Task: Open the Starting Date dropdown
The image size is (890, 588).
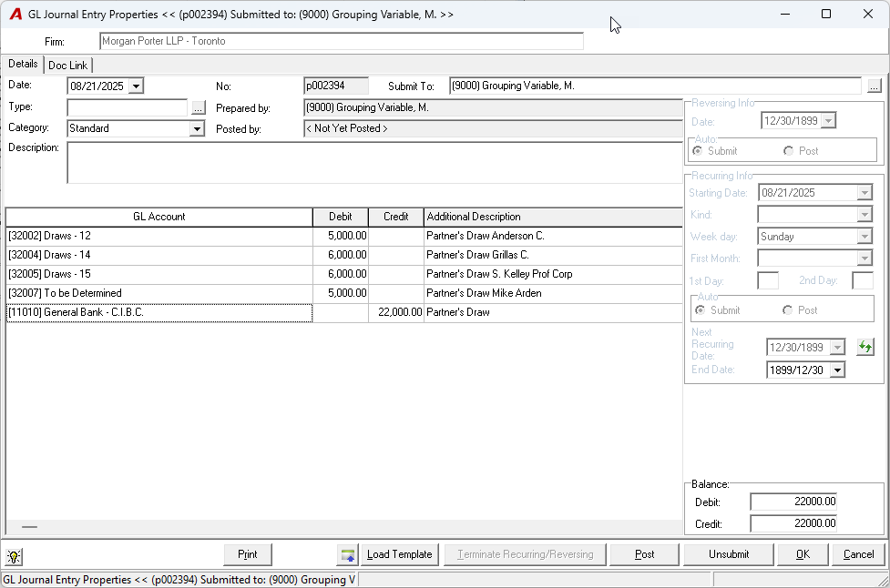Action: tap(864, 193)
